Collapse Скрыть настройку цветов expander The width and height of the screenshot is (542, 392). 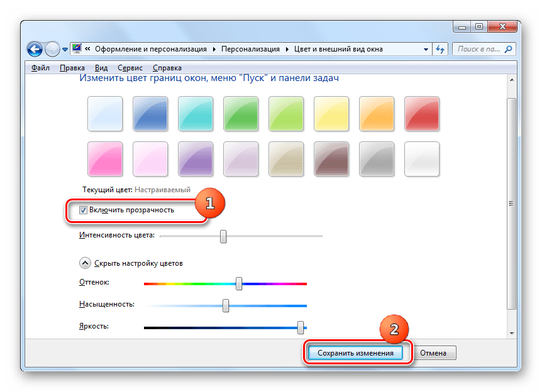(x=85, y=263)
